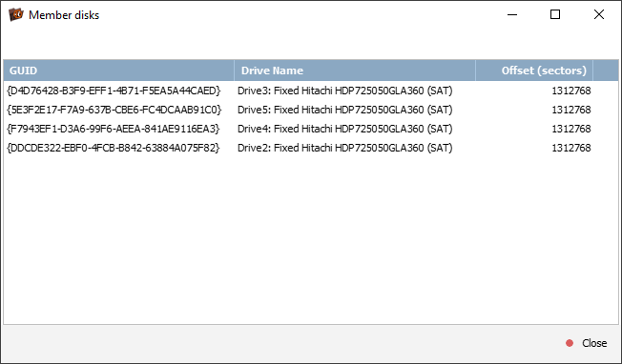
Task: Sort by the GUID column header
Action: pyautogui.click(x=118, y=71)
